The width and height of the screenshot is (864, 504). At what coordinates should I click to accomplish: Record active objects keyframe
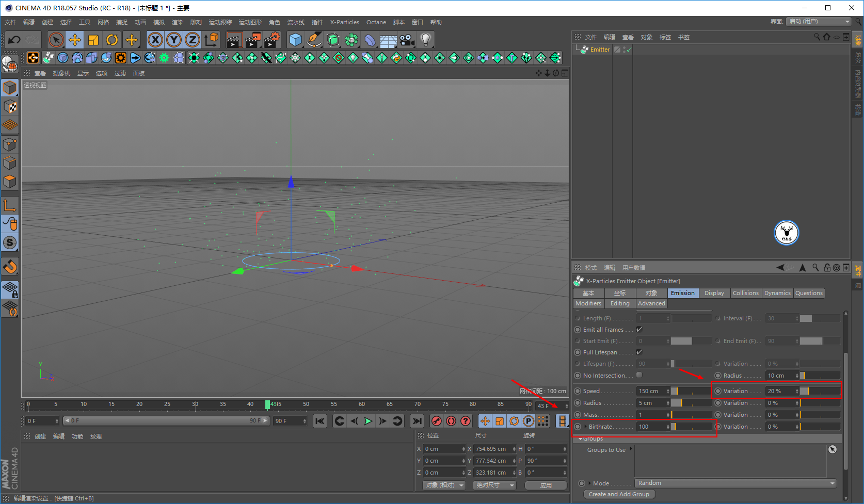[437, 421]
